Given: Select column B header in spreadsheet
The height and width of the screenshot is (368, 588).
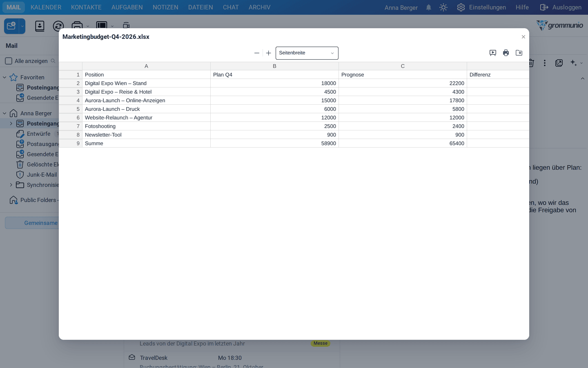Looking at the screenshot, I should click(274, 66).
